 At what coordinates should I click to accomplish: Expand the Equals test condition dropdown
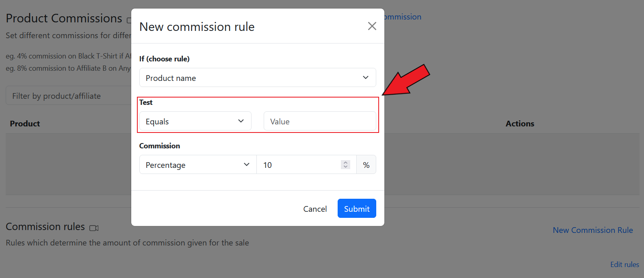[x=195, y=121]
